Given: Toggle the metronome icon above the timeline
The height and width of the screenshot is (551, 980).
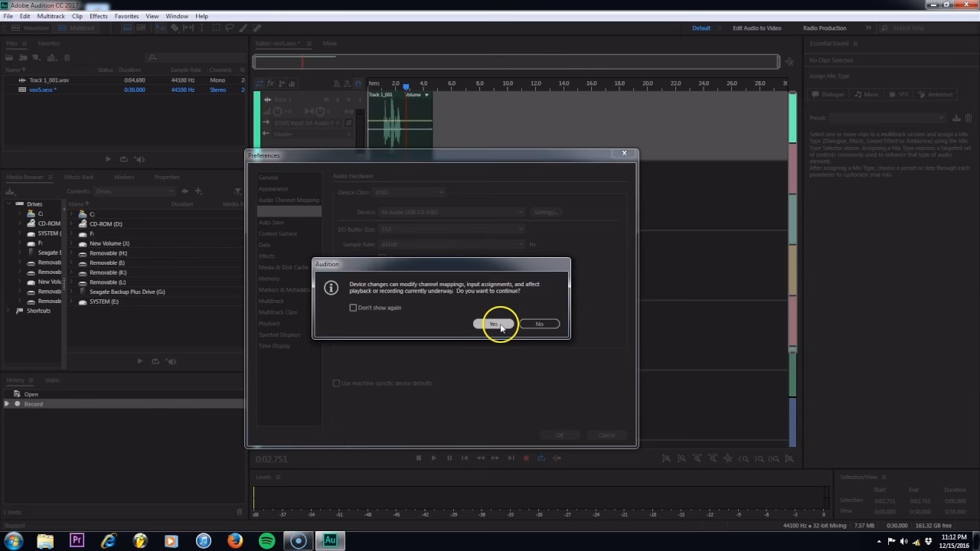Looking at the screenshot, I should point(337,83).
